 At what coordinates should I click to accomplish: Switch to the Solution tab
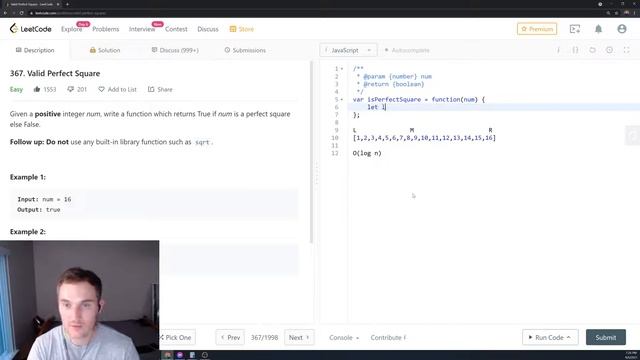tap(105, 50)
